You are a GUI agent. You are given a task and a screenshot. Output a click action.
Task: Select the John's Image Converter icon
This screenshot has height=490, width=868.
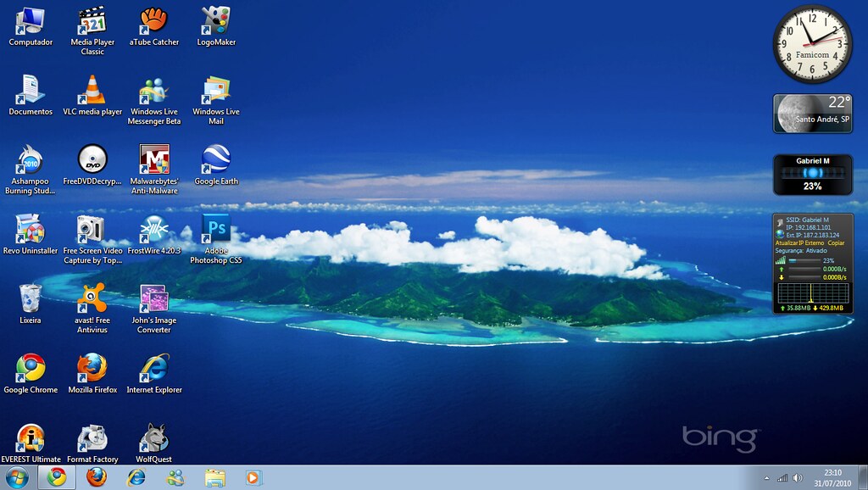(x=154, y=309)
